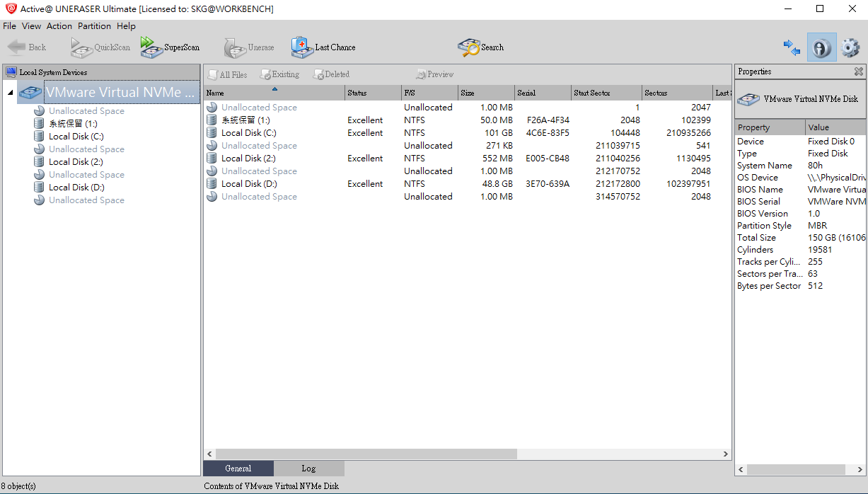
Task: Click the Local Disk (2:) icon in device tree
Action: (x=40, y=162)
